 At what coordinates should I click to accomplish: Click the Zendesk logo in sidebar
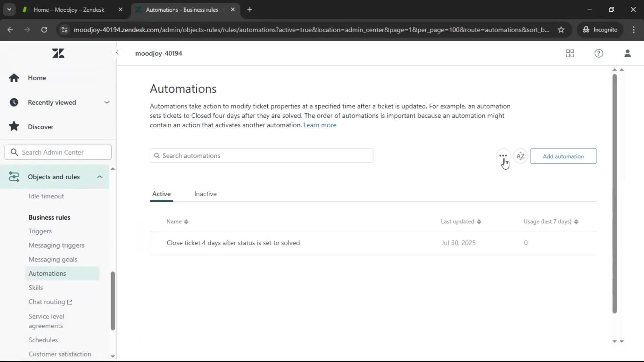tap(58, 53)
